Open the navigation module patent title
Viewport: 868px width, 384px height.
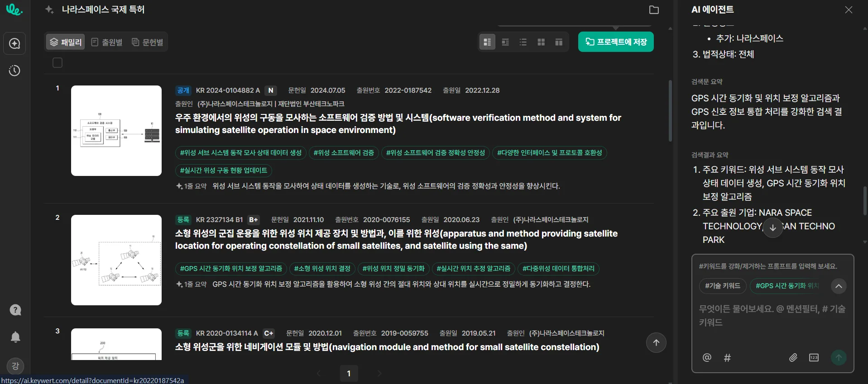(x=387, y=347)
